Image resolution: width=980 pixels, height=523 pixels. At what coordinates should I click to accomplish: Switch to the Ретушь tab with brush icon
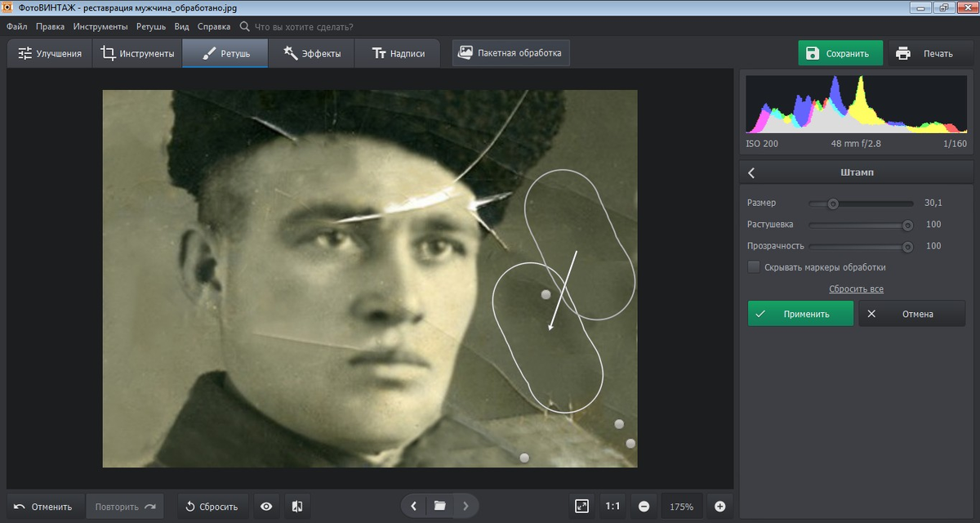(x=225, y=54)
